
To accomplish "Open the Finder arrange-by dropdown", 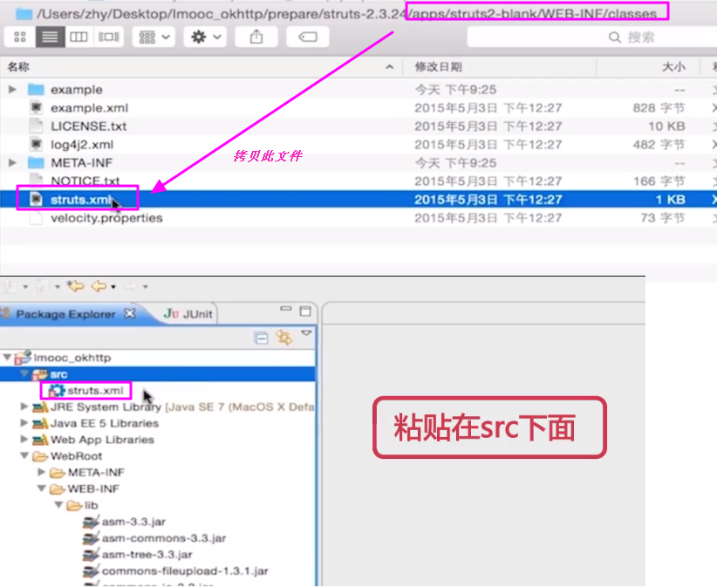I will pyautogui.click(x=154, y=37).
